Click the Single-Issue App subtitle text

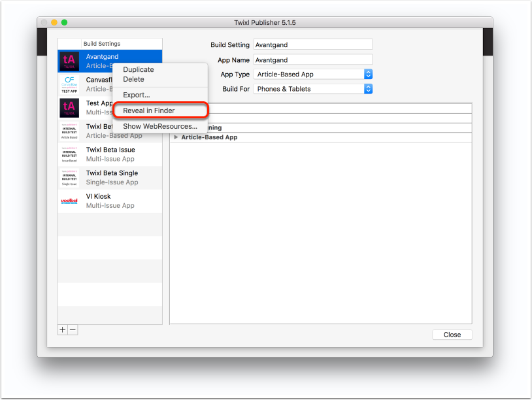(x=112, y=182)
